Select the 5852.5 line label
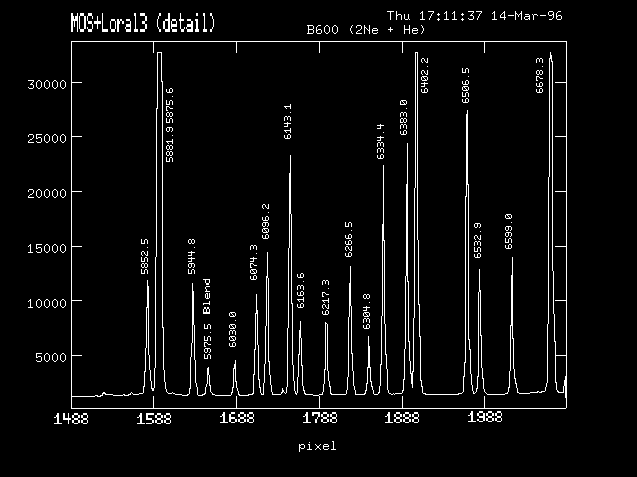 coord(145,257)
